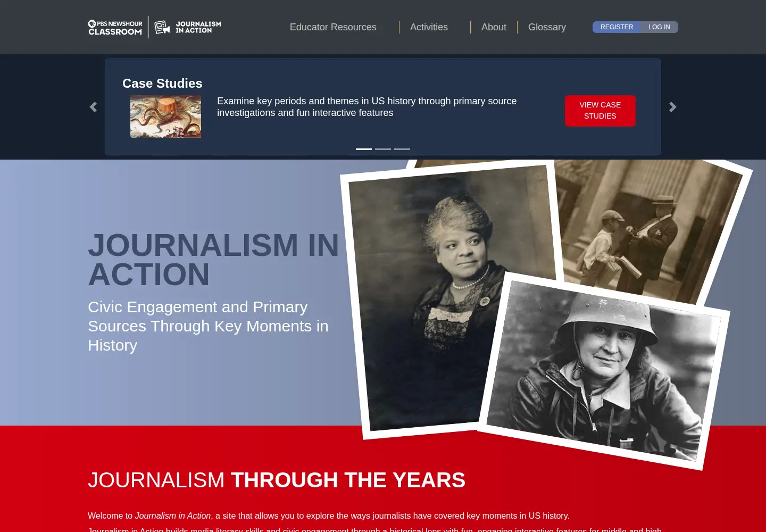
Task: Click the 'Examine key periods and themes' description
Action: point(367,107)
